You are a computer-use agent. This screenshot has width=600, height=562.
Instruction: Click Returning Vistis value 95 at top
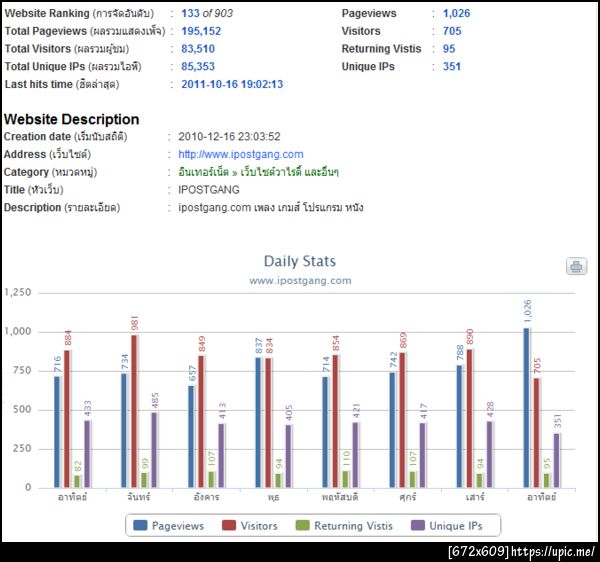tap(449, 49)
